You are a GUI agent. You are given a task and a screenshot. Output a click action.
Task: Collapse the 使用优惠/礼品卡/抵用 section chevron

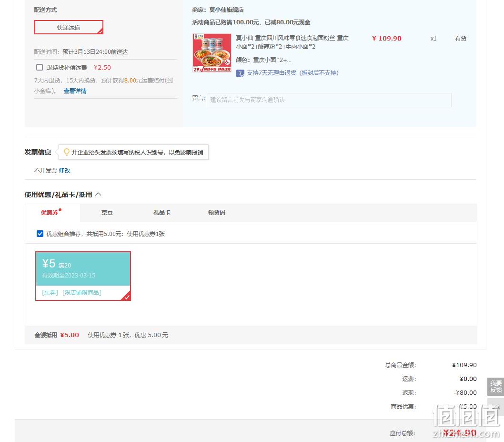[98, 195]
